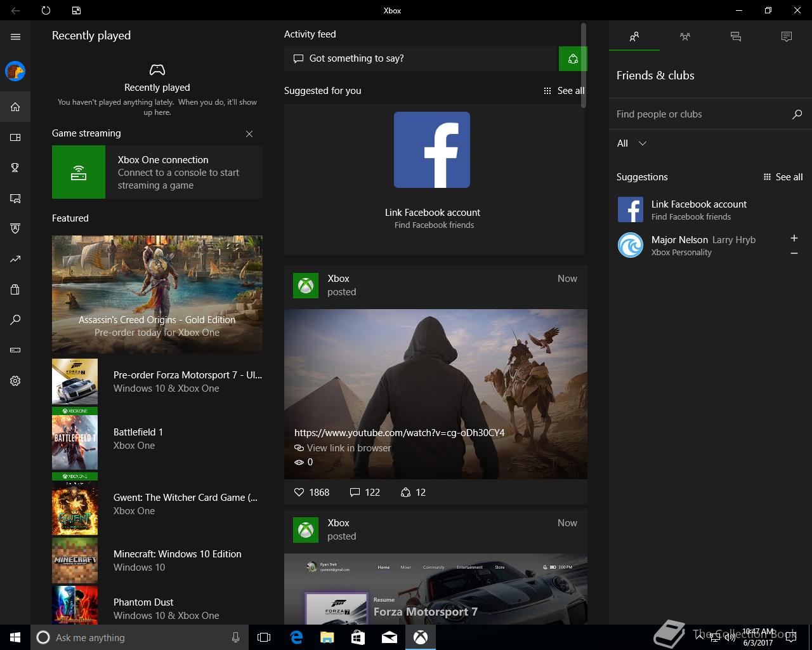
Task: Open Game DVR captures icon
Action: coord(15,199)
